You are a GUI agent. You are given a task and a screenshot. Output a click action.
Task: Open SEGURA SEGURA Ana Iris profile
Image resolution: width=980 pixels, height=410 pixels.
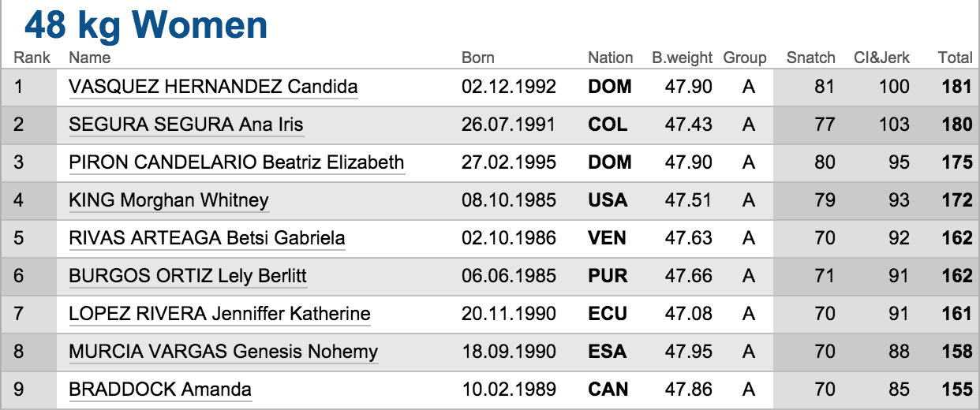coord(186,125)
